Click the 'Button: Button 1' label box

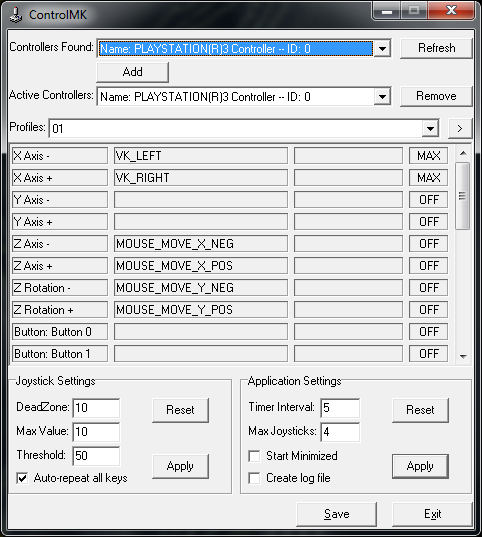point(60,354)
